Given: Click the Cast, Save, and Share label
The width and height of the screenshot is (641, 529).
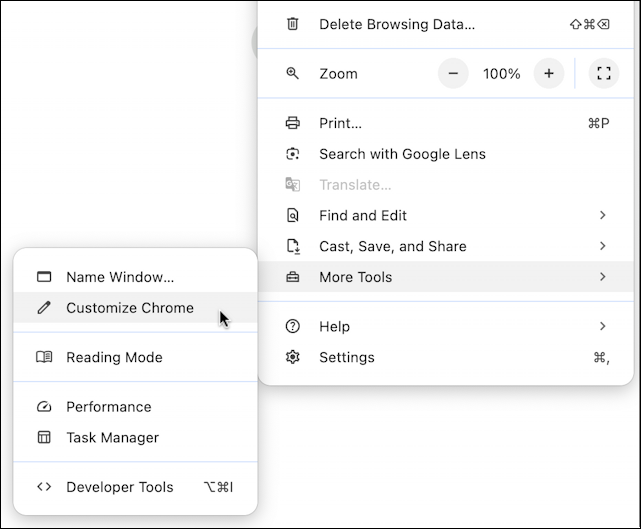Looking at the screenshot, I should [393, 246].
